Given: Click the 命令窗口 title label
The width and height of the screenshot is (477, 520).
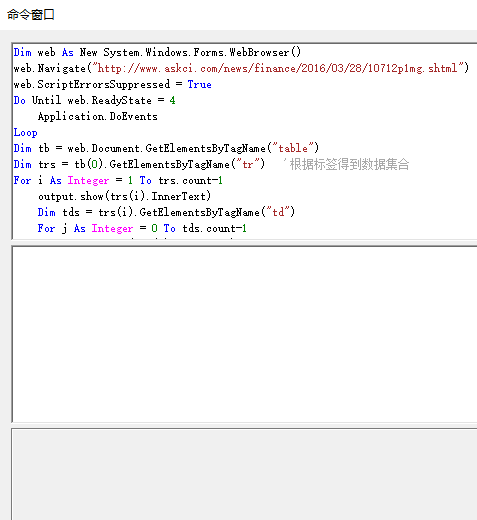Looking at the screenshot, I should 31,15.
